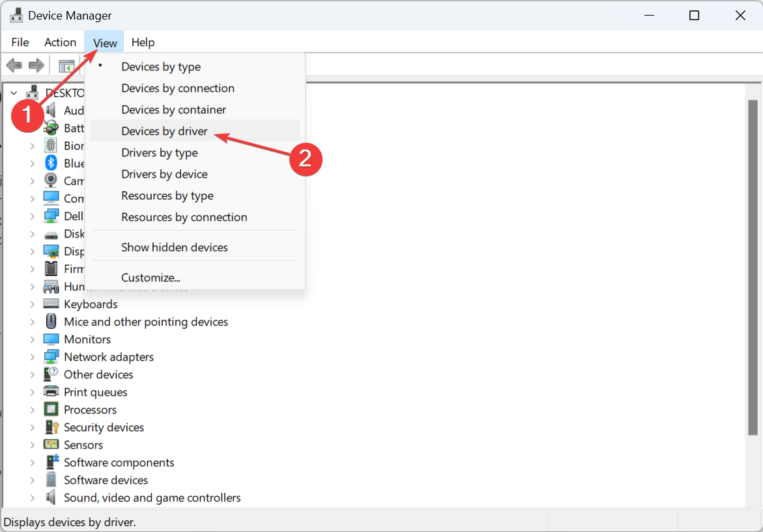Click the Show/Hide Console Tree toolbar icon
The height and width of the screenshot is (532, 763).
coord(66,65)
